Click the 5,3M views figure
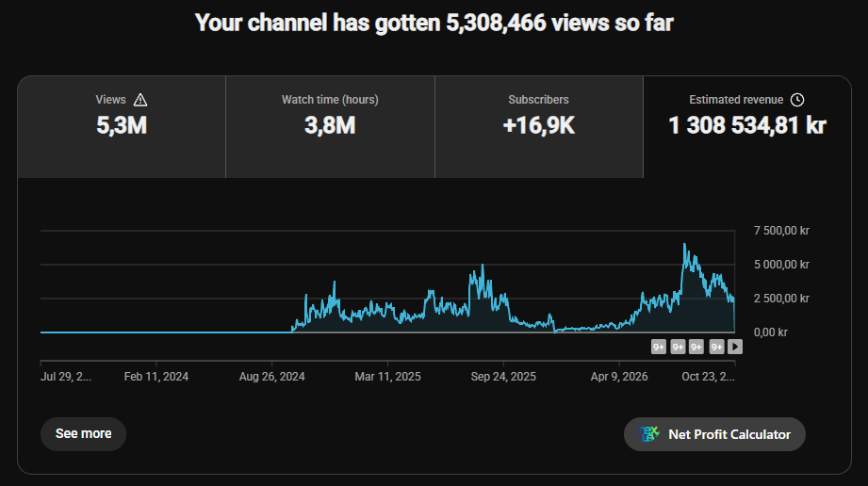868x486 pixels. [x=122, y=125]
